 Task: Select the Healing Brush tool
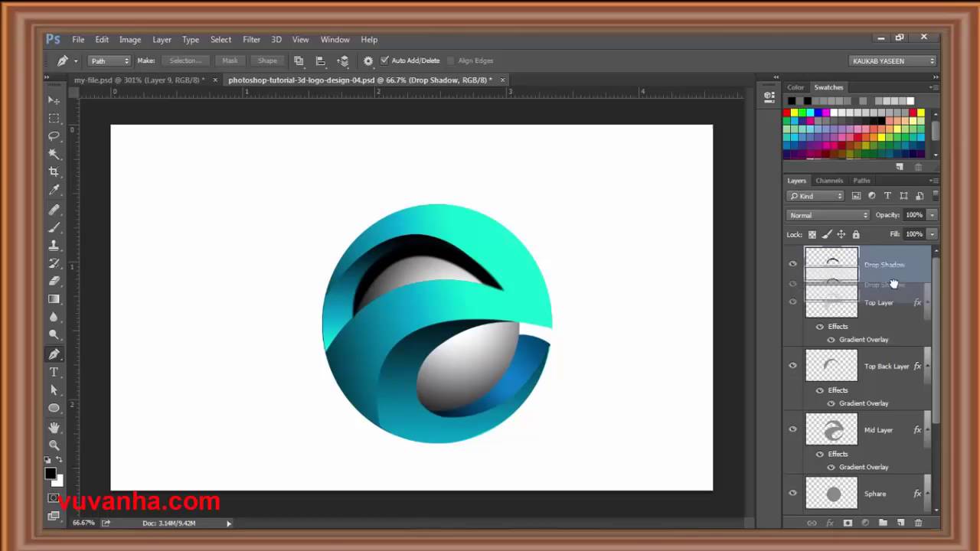(54, 210)
